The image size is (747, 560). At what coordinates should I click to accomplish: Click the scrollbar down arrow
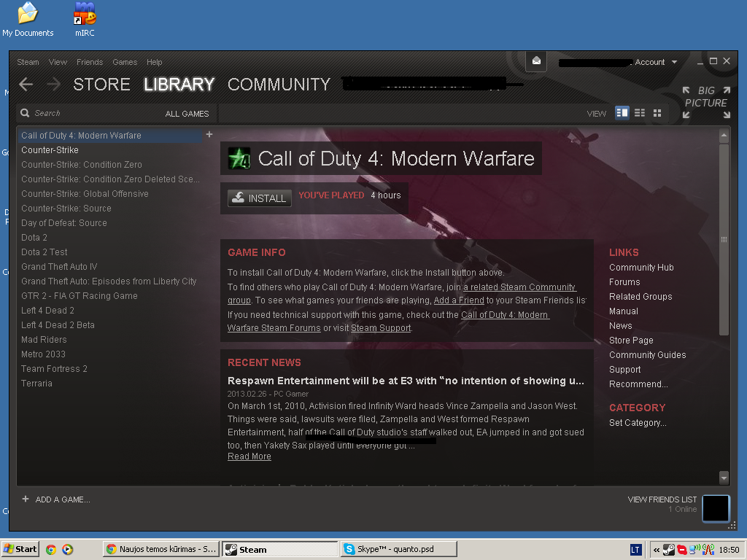pos(724,478)
